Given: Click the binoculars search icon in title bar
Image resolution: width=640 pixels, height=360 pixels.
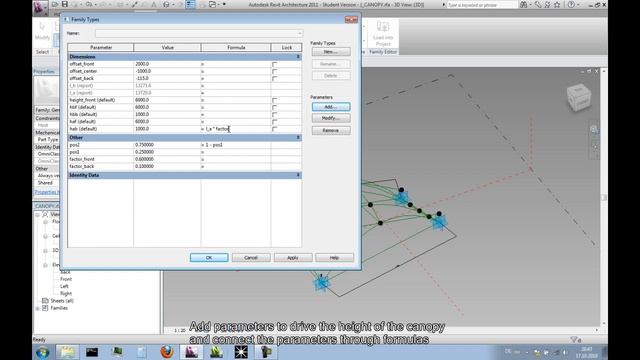Looking at the screenshot, I should (x=524, y=5).
